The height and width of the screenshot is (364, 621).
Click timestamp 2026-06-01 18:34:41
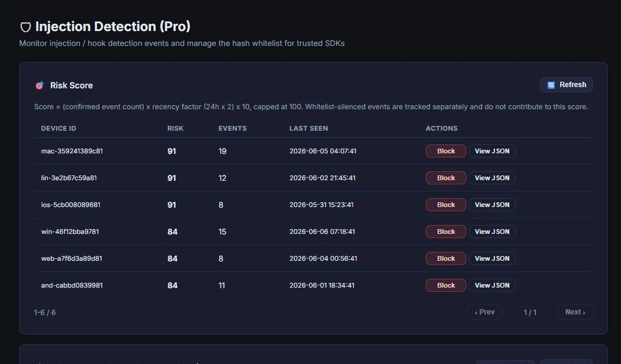coord(322,286)
